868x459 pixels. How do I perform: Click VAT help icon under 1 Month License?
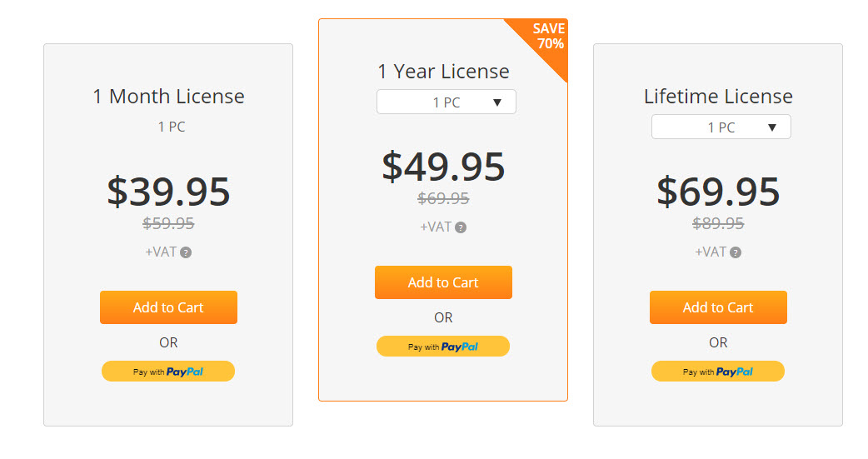pyautogui.click(x=186, y=252)
